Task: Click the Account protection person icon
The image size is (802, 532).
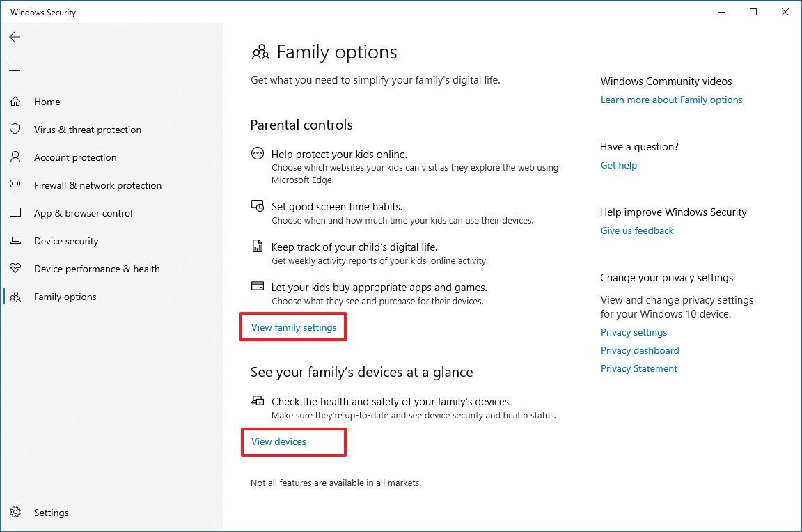Action: point(15,157)
